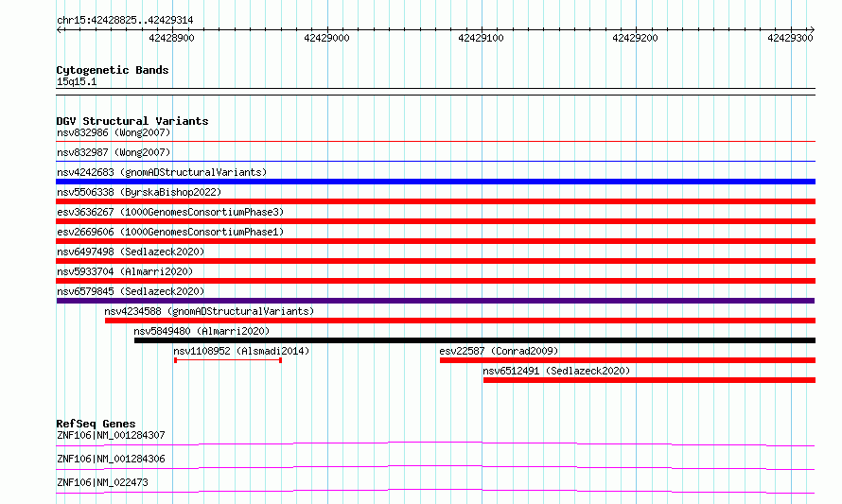Click the red nsv5506338 variant bar
842x504 pixels.
tap(435, 201)
